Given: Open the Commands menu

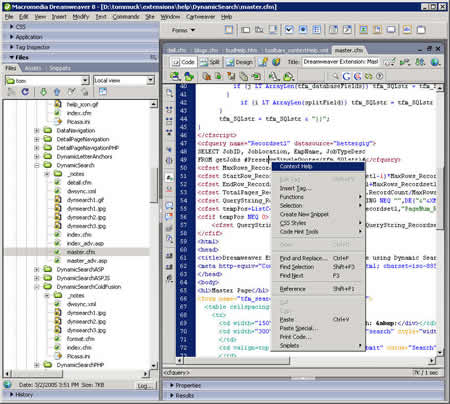Looking at the screenshot, I should pyautogui.click(x=126, y=16).
